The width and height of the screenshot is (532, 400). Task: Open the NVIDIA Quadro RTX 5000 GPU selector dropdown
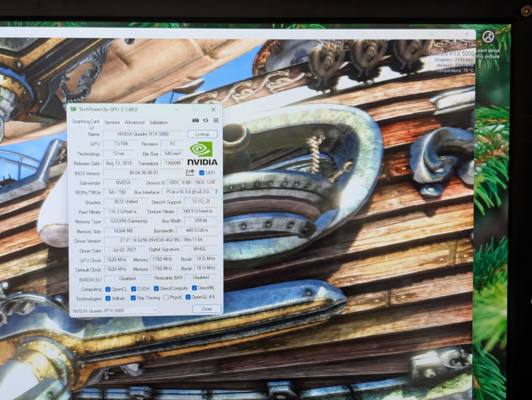tap(115, 310)
